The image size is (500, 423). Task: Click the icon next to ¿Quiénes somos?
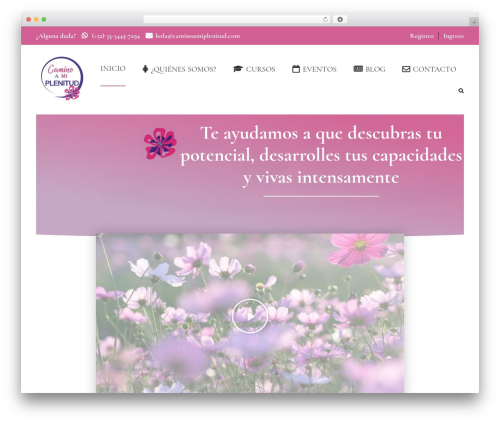click(145, 69)
